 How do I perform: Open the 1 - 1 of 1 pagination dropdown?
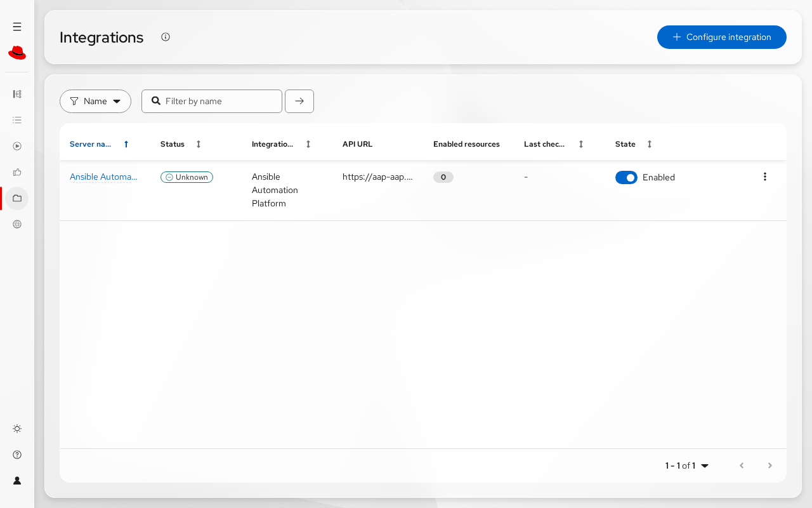tap(687, 465)
